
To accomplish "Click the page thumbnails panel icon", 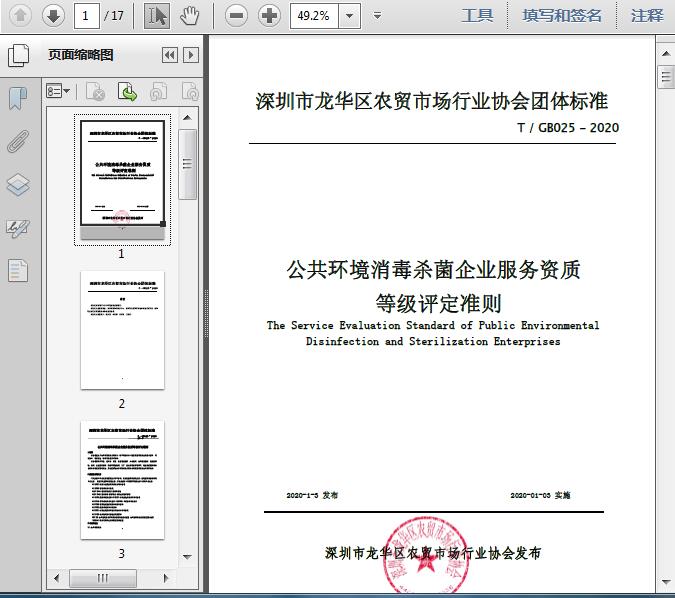I will click(19, 56).
